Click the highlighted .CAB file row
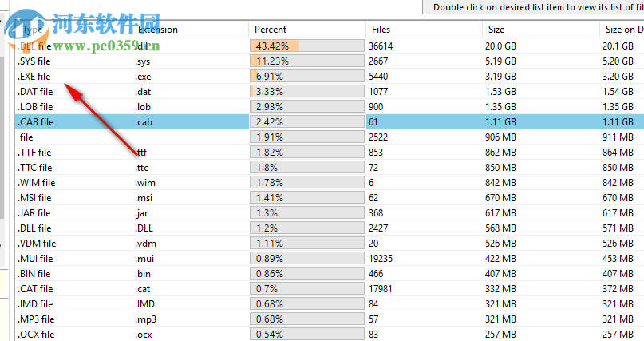644x341 pixels. [330, 122]
